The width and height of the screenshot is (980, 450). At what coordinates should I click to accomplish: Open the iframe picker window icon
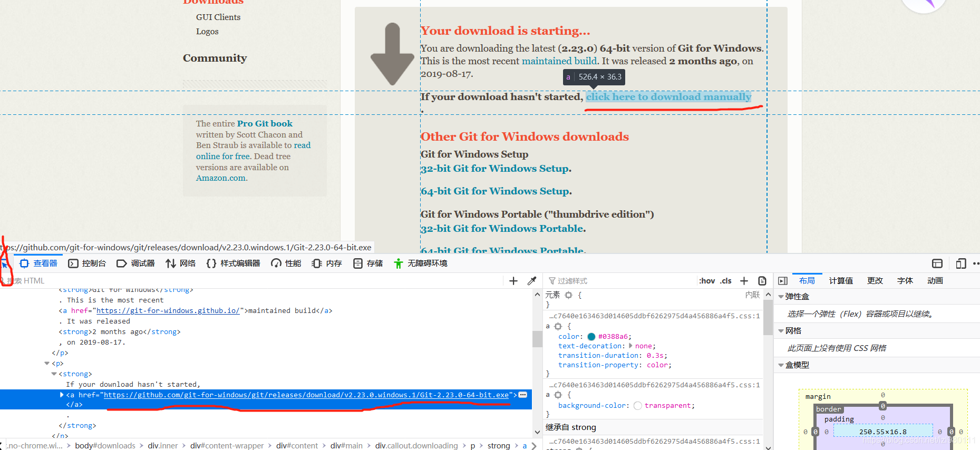point(937,263)
